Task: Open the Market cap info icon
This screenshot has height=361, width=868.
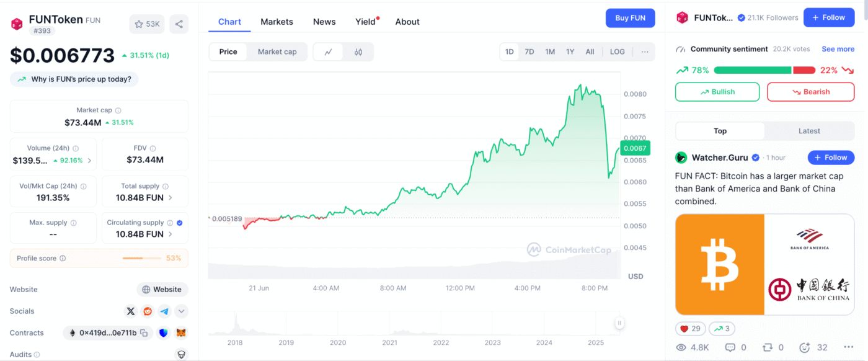Action: (118, 110)
